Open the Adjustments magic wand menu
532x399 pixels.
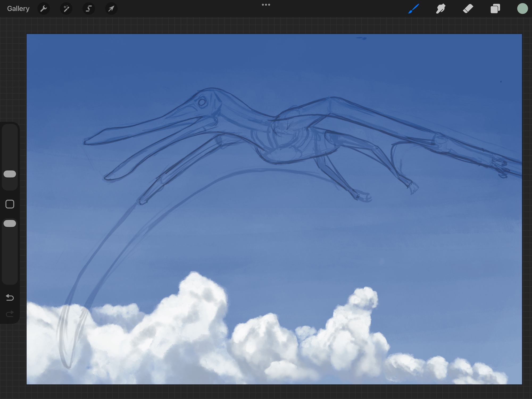66,9
